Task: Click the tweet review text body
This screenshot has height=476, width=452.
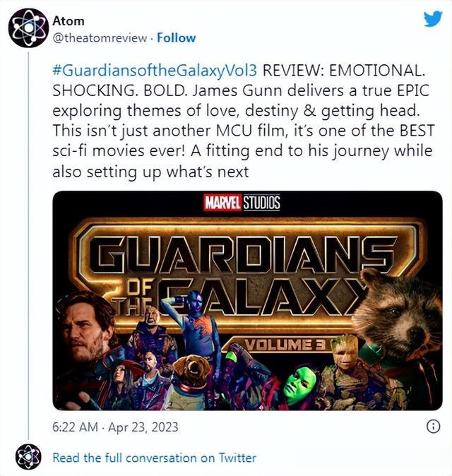Action: click(x=244, y=121)
